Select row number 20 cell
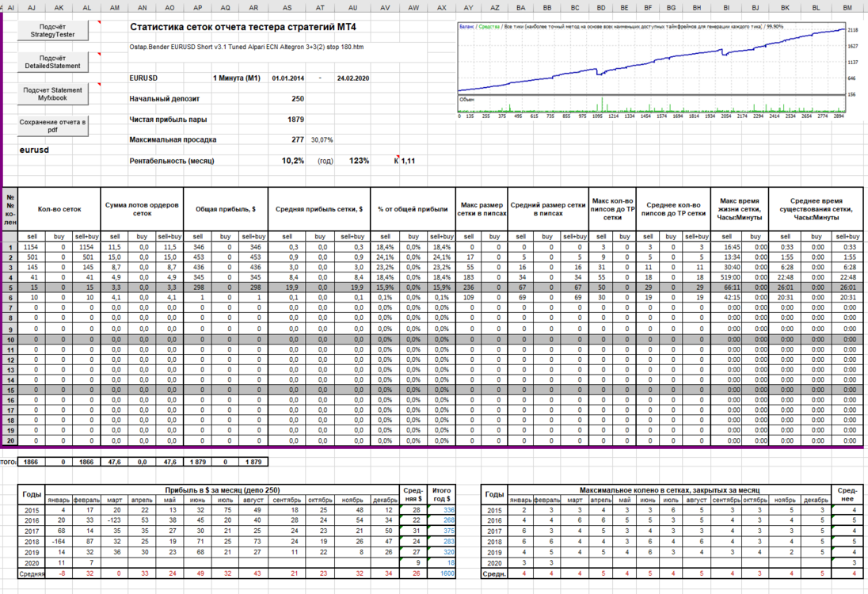Screen dimensions: 868x594 coord(10,440)
